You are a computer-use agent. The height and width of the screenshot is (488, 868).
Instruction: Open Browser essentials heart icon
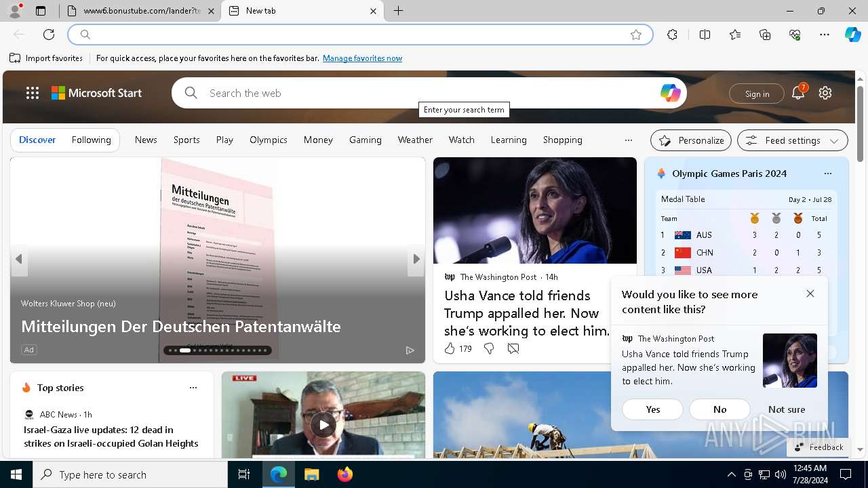tap(795, 35)
